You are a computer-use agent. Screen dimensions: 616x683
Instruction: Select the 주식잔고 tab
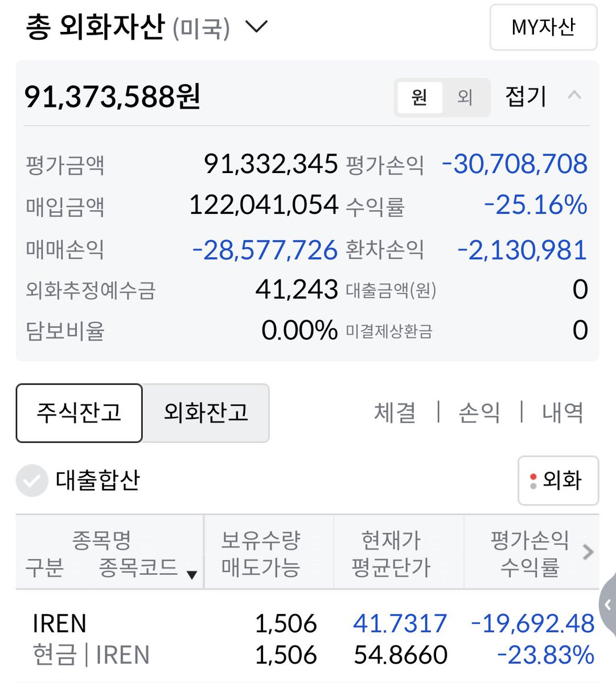(x=79, y=413)
